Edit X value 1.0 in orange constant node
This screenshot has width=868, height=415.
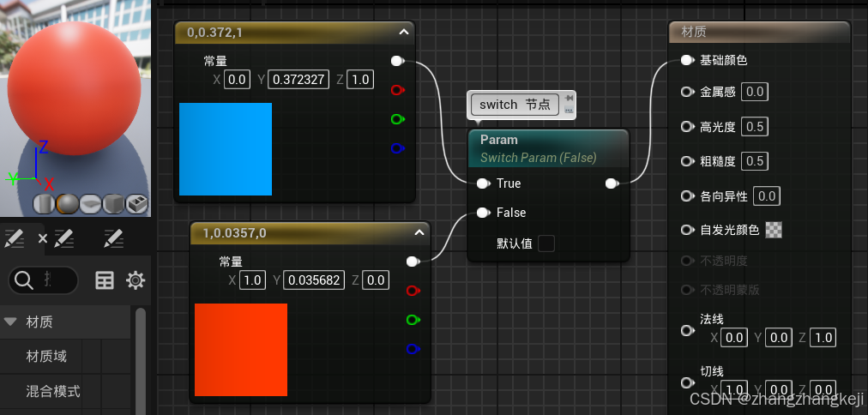(252, 280)
